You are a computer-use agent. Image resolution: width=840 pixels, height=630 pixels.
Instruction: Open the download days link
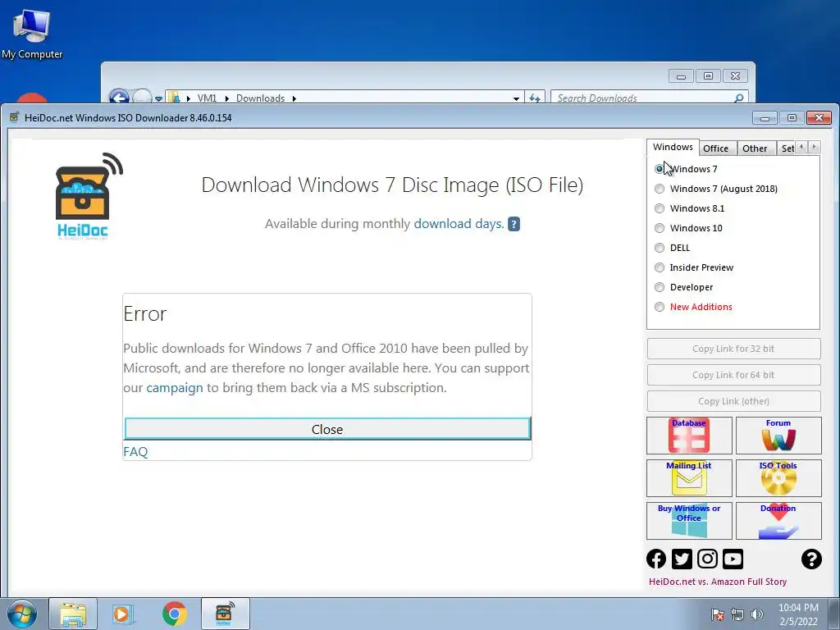tap(459, 224)
